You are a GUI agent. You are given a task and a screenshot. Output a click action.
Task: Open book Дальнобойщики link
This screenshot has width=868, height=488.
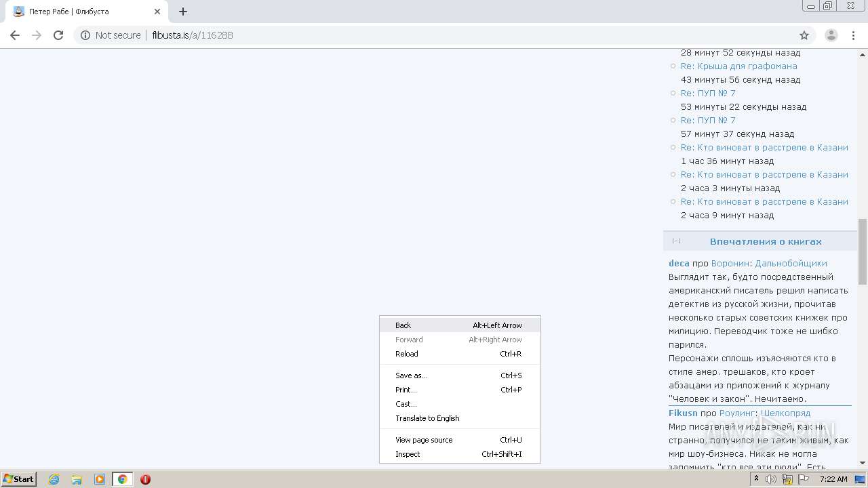[x=791, y=263]
